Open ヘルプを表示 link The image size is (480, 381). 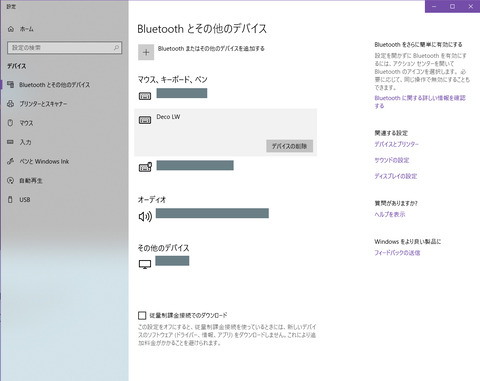(390, 214)
